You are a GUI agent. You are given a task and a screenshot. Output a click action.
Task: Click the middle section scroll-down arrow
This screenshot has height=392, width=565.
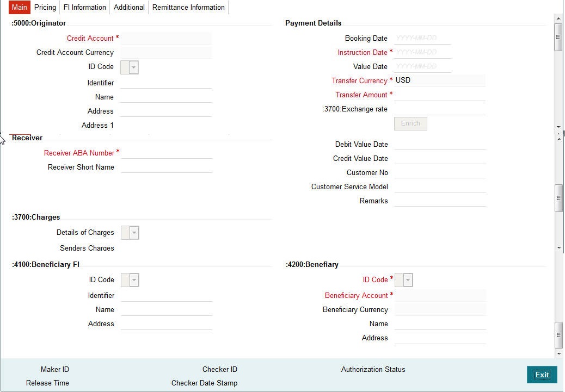point(559,248)
